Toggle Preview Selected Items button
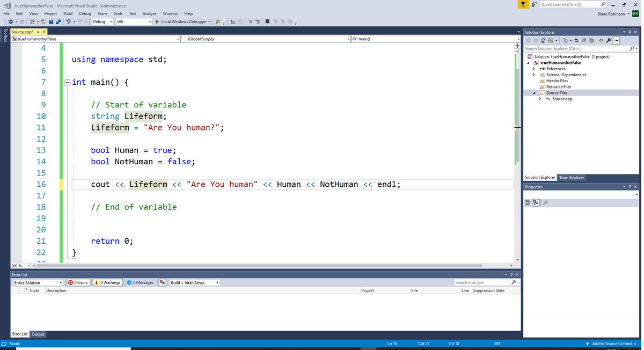 click(616, 40)
